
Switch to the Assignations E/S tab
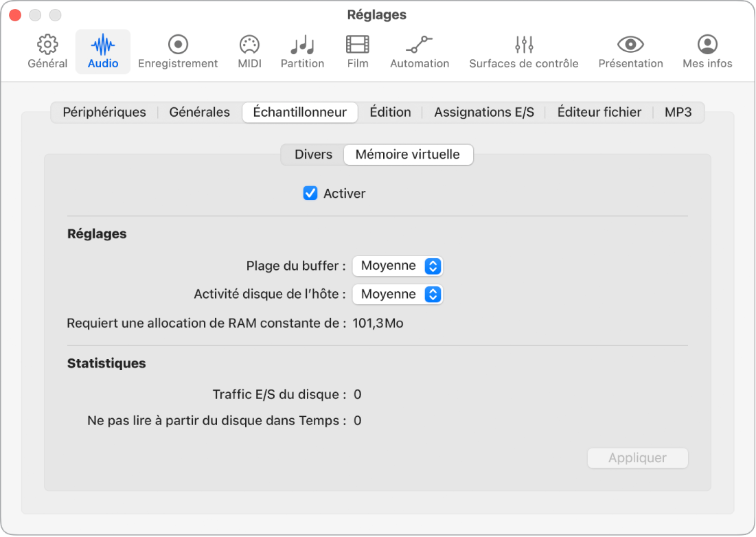483,112
